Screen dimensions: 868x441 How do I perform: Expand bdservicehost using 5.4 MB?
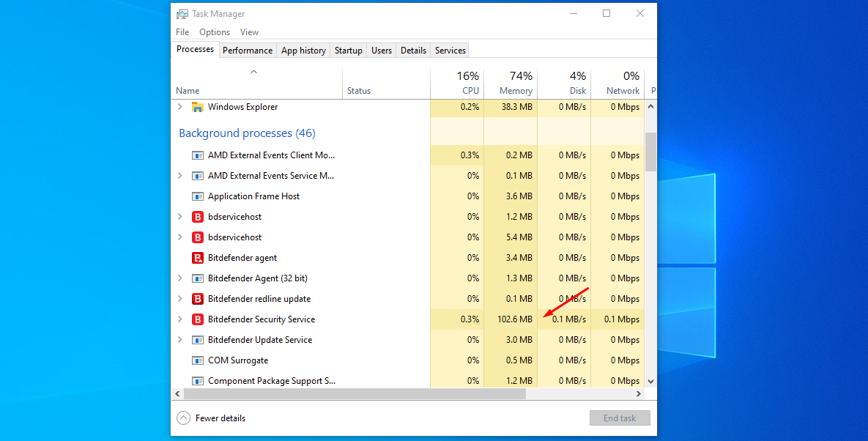(180, 237)
